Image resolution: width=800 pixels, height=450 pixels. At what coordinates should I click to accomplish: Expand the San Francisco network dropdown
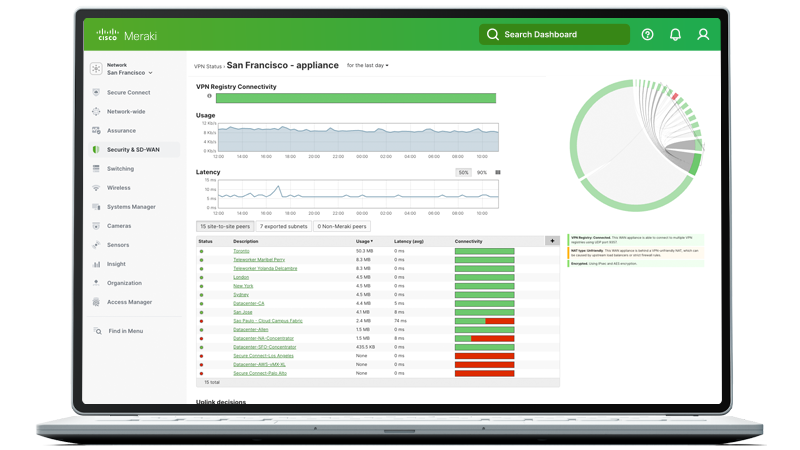[x=130, y=73]
